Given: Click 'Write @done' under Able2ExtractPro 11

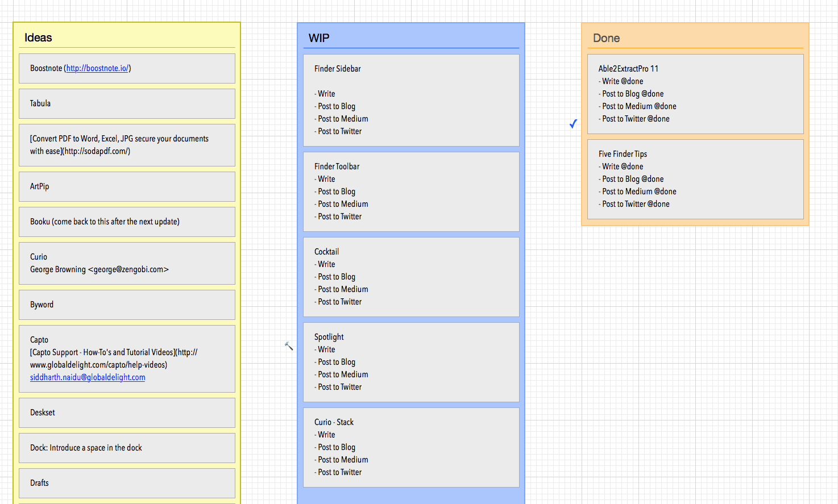Looking at the screenshot, I should coord(621,81).
